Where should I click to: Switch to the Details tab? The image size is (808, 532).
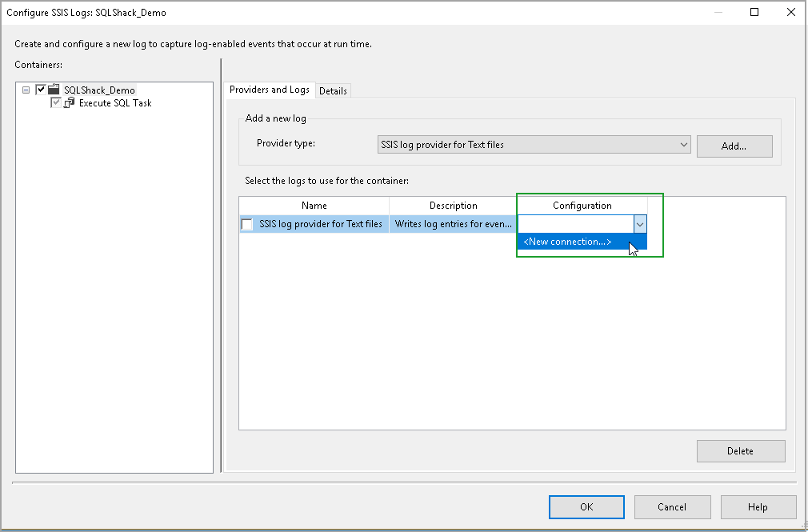click(333, 90)
